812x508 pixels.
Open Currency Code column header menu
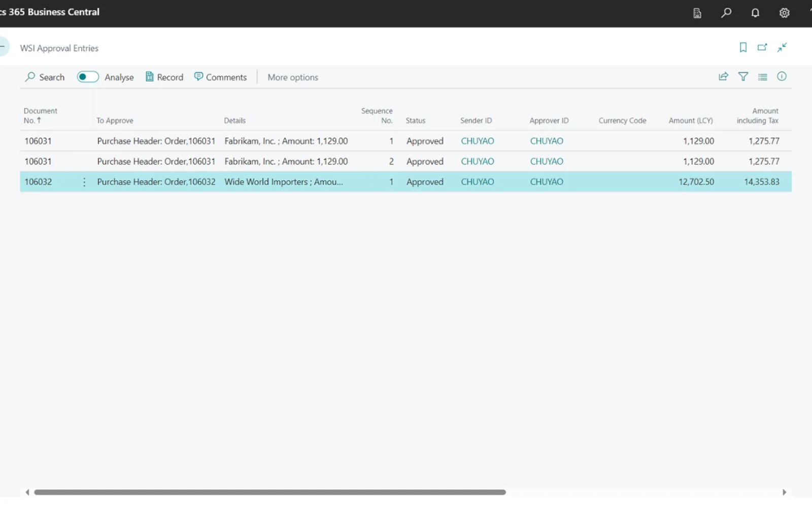(622, 121)
